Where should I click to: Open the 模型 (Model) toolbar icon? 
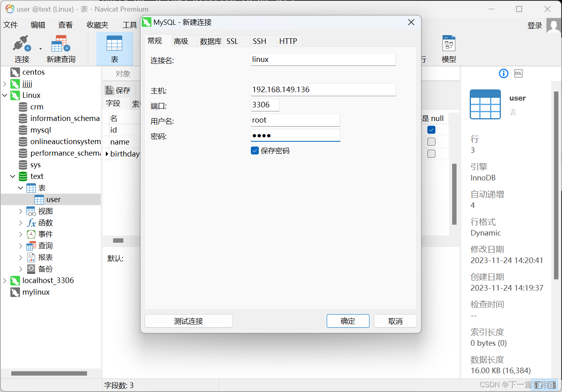point(449,44)
